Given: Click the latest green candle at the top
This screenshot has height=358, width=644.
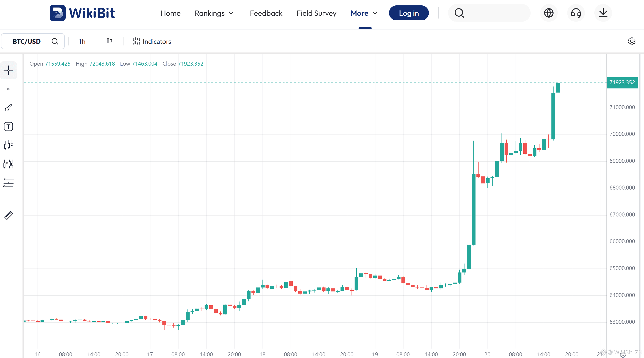Looking at the screenshot, I should [558, 87].
